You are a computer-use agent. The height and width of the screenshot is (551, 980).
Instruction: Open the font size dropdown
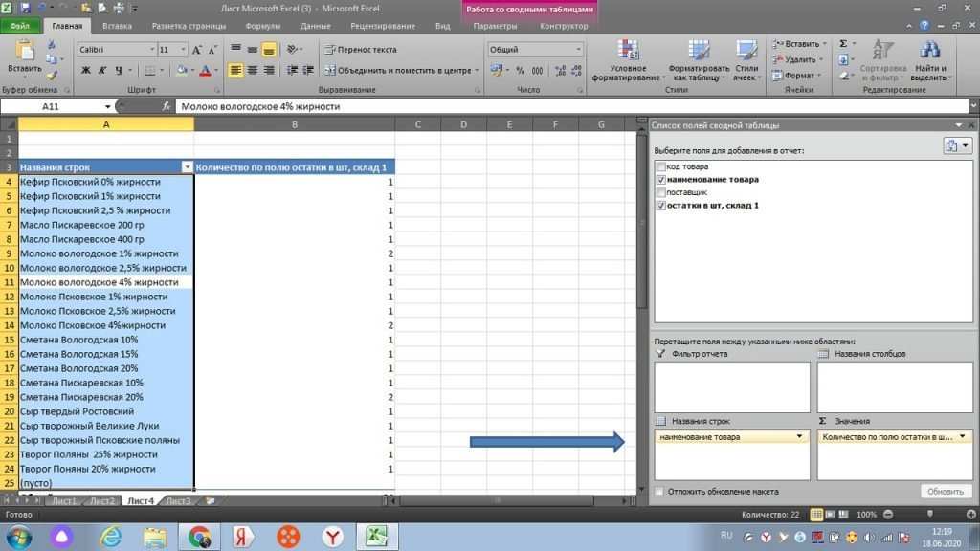(x=183, y=50)
